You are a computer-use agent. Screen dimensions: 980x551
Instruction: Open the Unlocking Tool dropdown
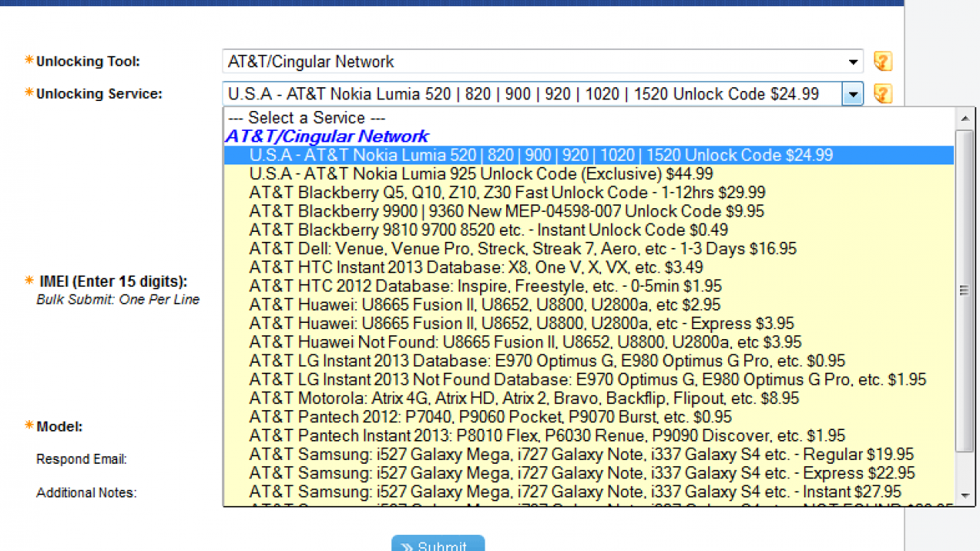pos(543,61)
